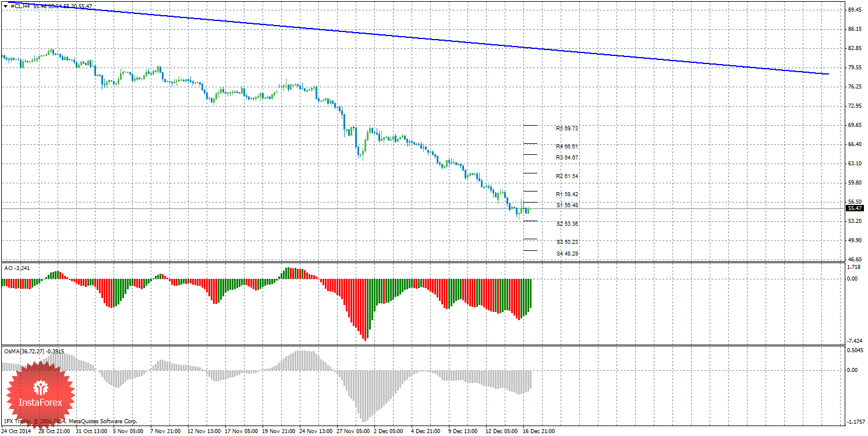Click the OsMA(36,72,27) indicator label
Viewport: 868px width, 436px height.
[34, 351]
